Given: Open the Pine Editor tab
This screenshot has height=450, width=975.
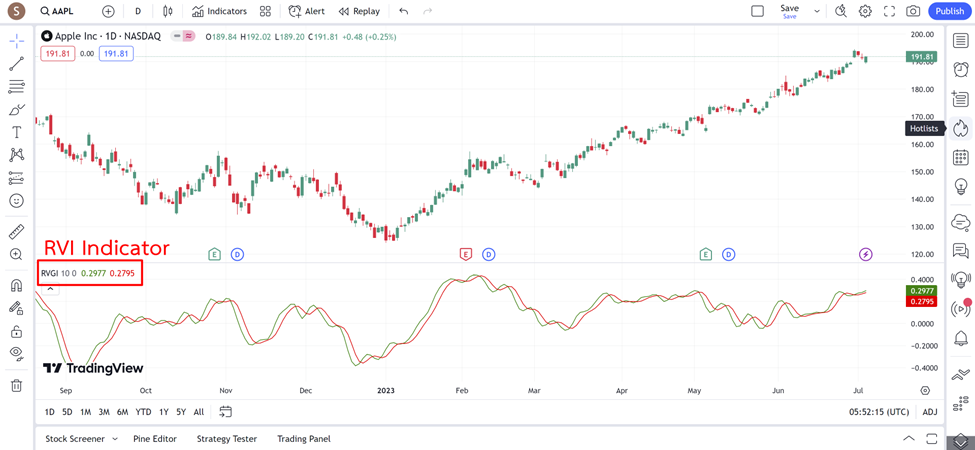Looking at the screenshot, I should pos(155,439).
